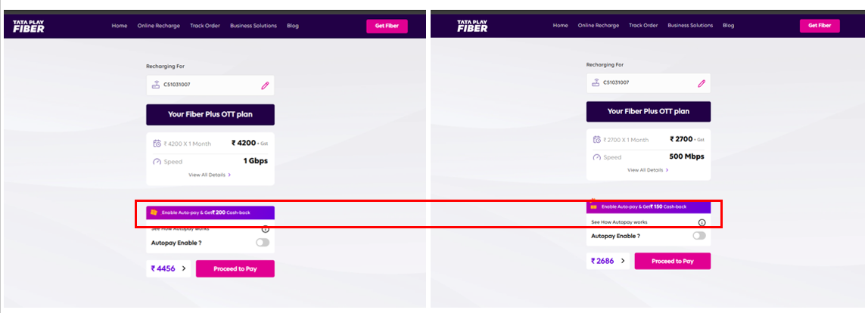Click the speed gauge icon next to 500 Mbps
The image size is (868, 313).
[597, 157]
